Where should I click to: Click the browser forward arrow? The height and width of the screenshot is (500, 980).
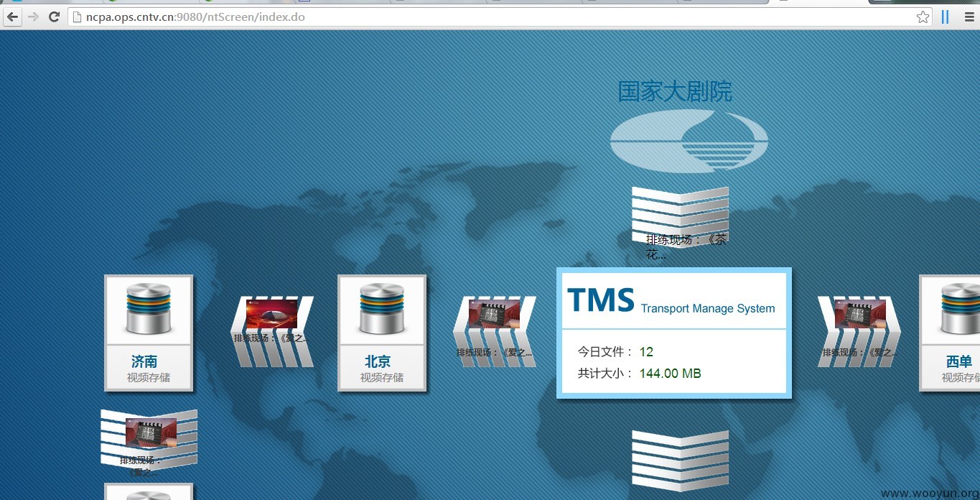point(33,17)
